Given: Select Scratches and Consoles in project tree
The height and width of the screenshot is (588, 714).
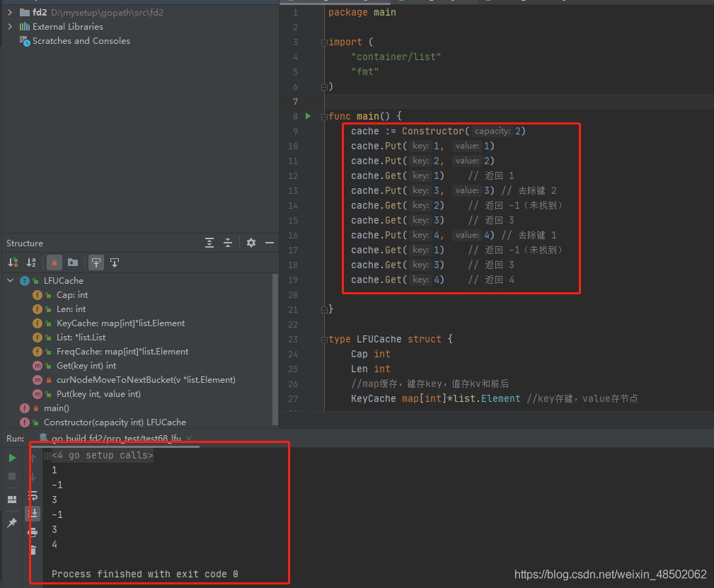Looking at the screenshot, I should (x=81, y=40).
